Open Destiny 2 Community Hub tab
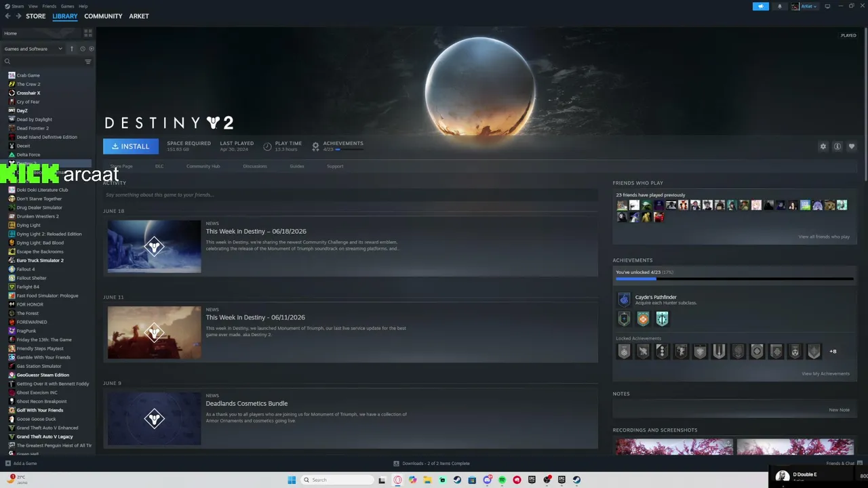Image resolution: width=868 pixels, height=488 pixels. [203, 166]
